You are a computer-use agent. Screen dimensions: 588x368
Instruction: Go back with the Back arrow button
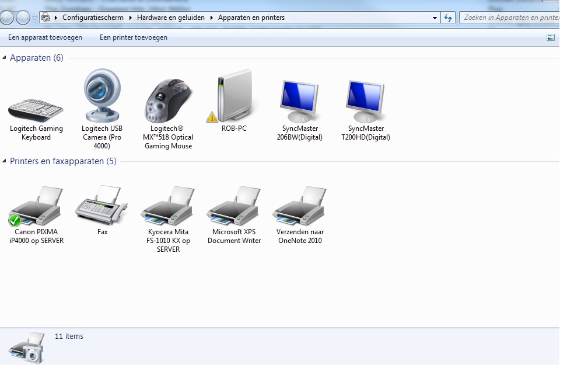pos(6,18)
